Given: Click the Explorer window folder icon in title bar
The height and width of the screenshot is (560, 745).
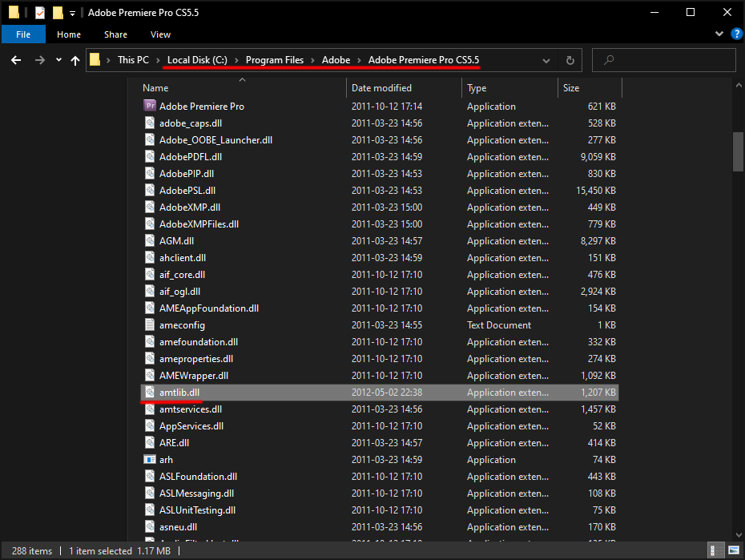Looking at the screenshot, I should tap(14, 12).
